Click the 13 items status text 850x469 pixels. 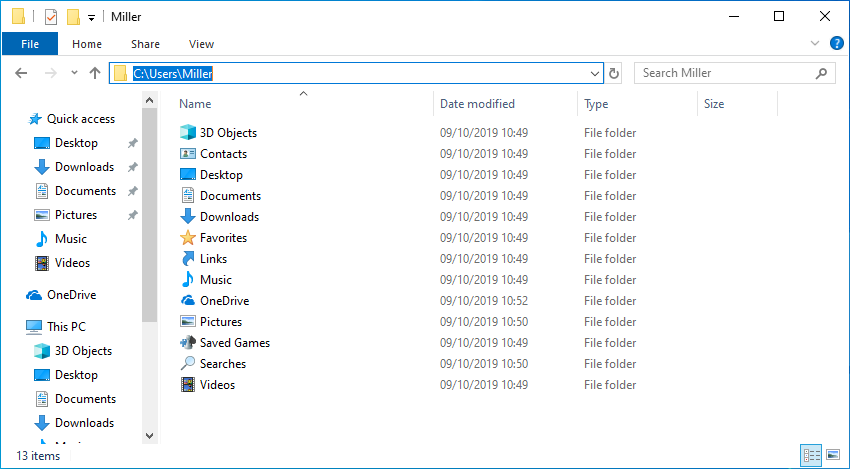pyautogui.click(x=38, y=456)
